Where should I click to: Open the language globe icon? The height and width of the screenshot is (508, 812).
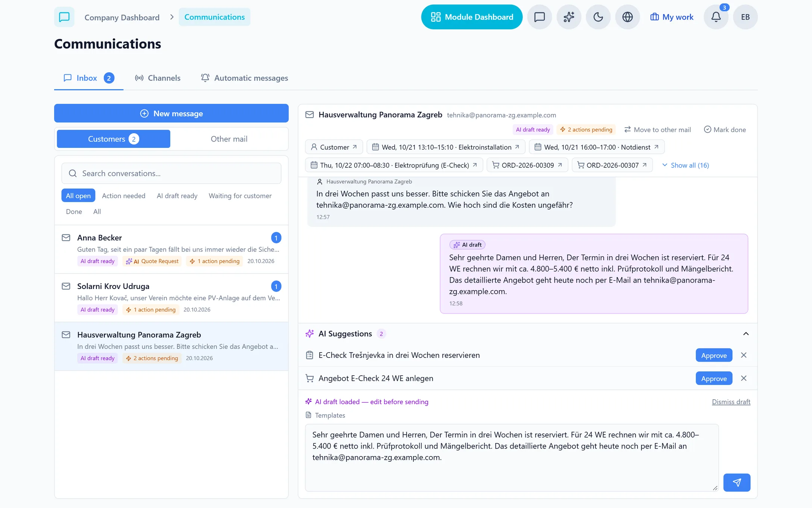(627, 17)
